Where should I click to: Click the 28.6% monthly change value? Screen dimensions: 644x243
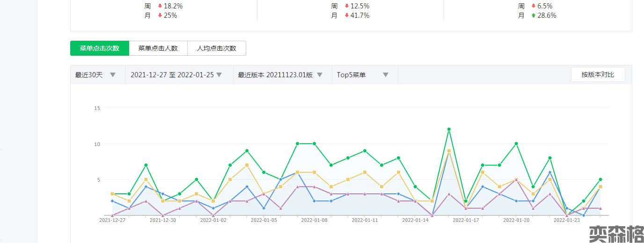click(x=547, y=15)
